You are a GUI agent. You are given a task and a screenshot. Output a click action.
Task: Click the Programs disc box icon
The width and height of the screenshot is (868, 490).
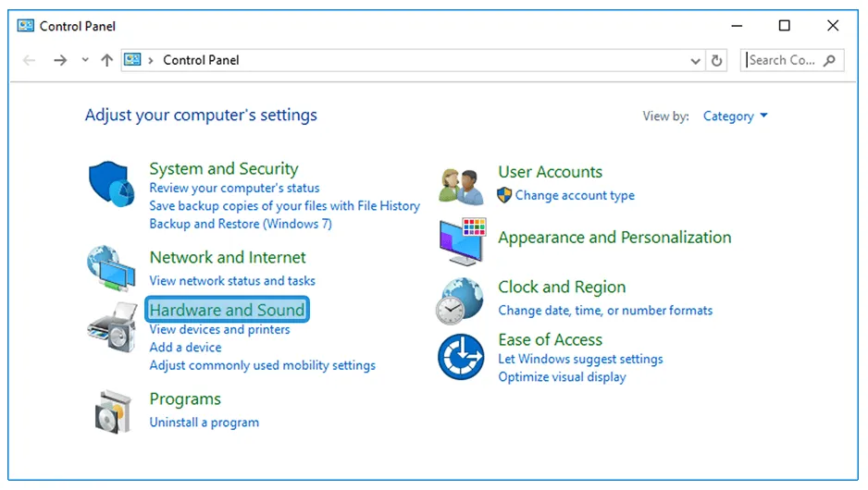[x=113, y=411]
